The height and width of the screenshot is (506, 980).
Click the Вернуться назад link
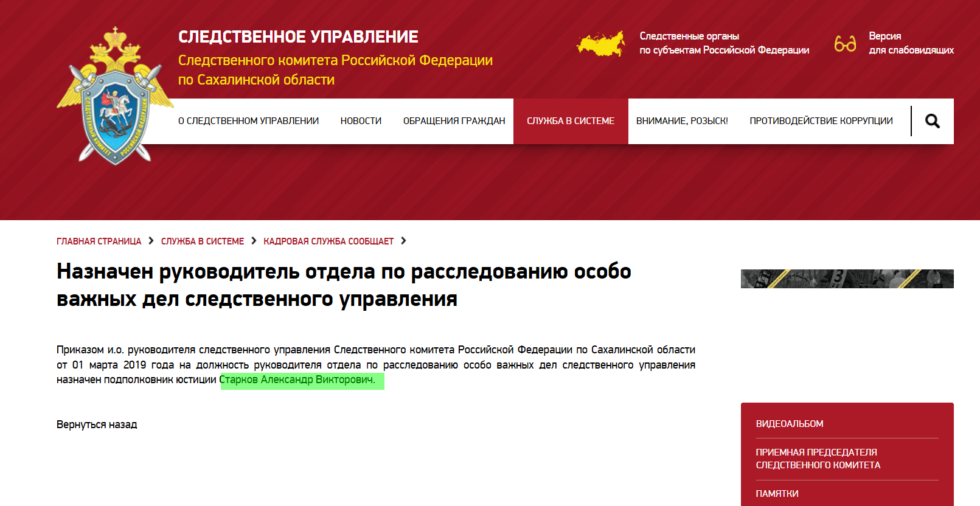click(97, 425)
